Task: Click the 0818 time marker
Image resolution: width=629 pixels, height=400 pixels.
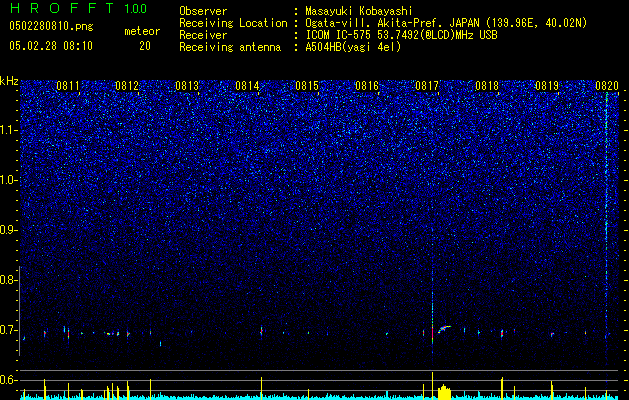Action: point(487,85)
